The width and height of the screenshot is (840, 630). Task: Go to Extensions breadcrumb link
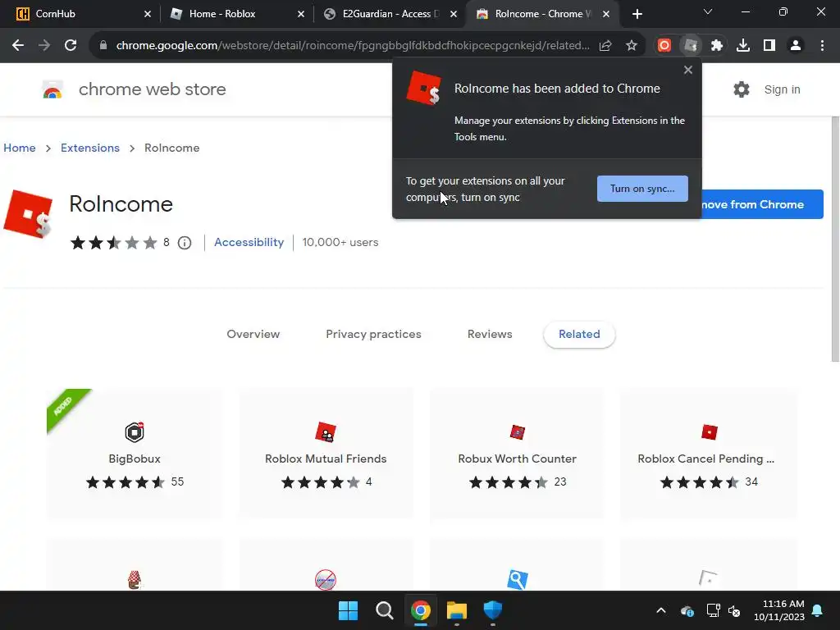click(90, 148)
